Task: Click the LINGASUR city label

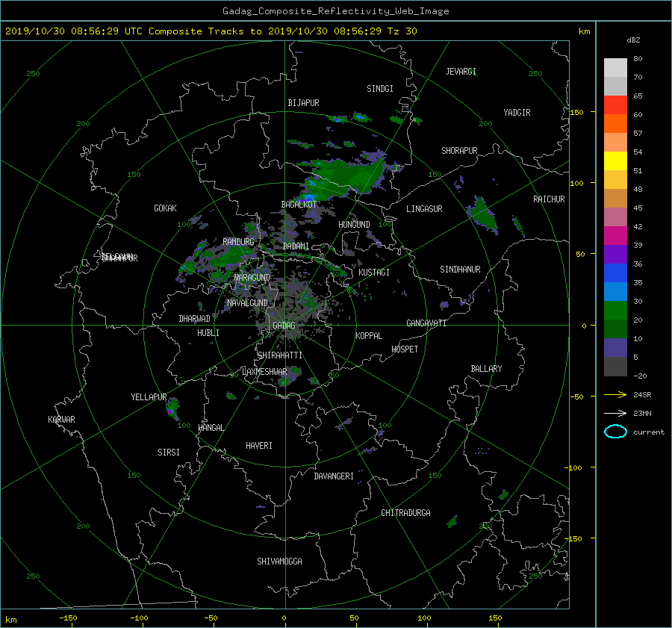Action: [x=424, y=209]
